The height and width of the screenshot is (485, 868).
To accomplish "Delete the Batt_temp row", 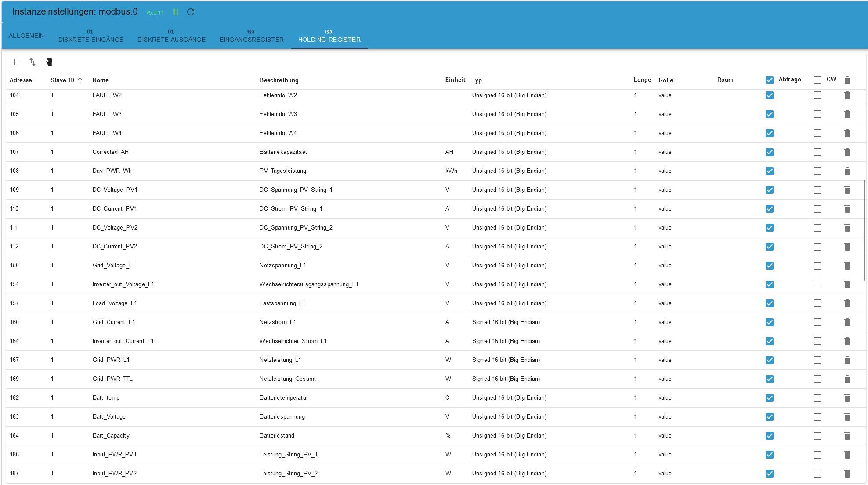I will click(847, 398).
